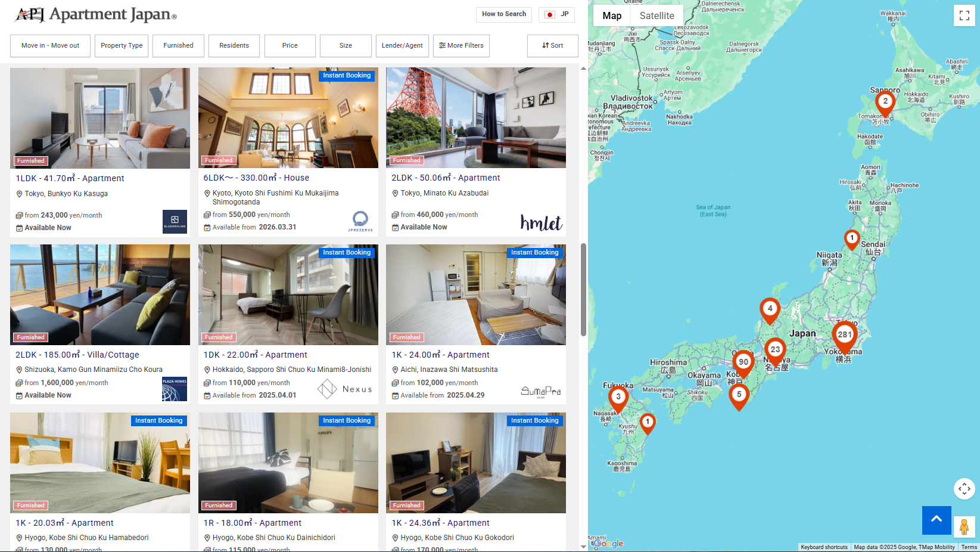The height and width of the screenshot is (552, 980).
Task: Open the Move in - Move out filter
Action: coord(50,46)
